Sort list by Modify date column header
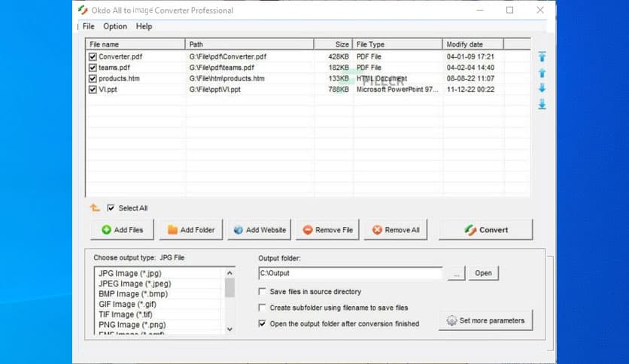This screenshot has width=629, height=364. coord(473,44)
